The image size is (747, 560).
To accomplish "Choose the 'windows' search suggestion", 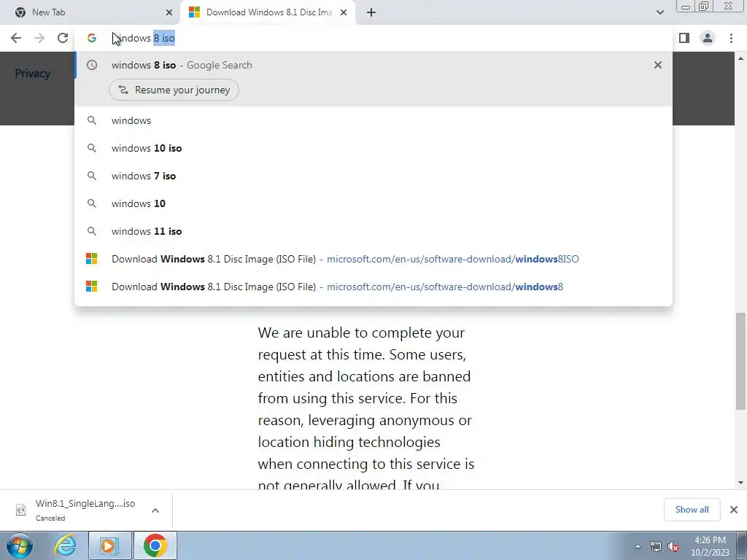I will (x=373, y=120).
